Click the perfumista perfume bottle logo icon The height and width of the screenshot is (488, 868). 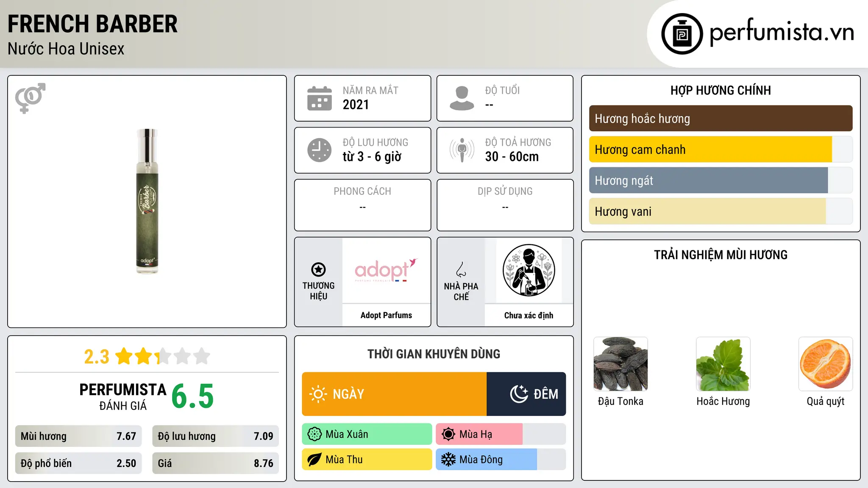(x=682, y=34)
